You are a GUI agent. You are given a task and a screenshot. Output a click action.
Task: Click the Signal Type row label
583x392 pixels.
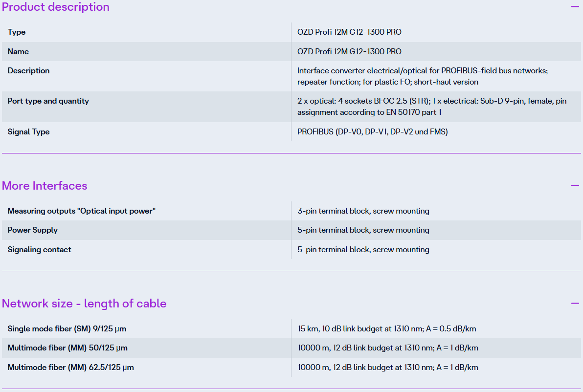pyautogui.click(x=29, y=132)
